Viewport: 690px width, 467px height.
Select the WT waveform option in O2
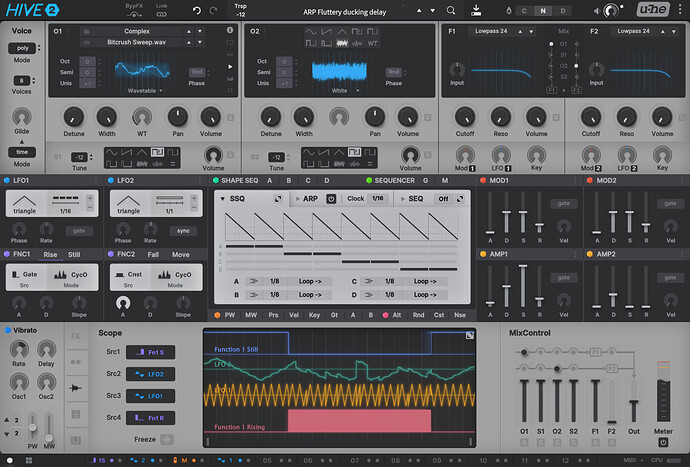point(372,43)
